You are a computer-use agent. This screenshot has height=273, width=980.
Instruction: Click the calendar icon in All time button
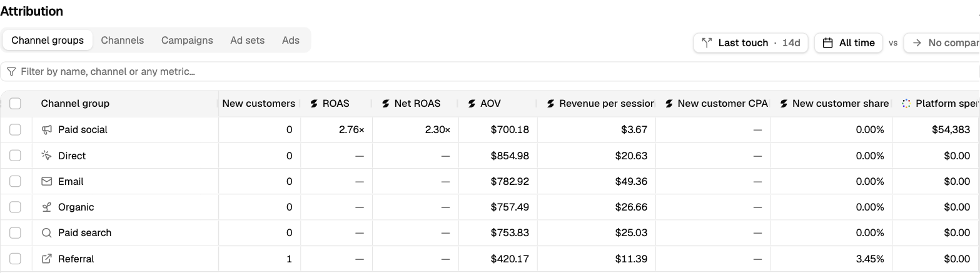click(x=827, y=43)
